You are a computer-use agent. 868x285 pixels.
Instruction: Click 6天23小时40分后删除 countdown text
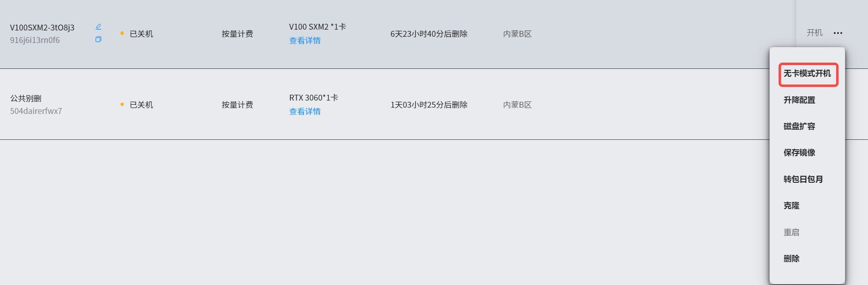coord(429,34)
